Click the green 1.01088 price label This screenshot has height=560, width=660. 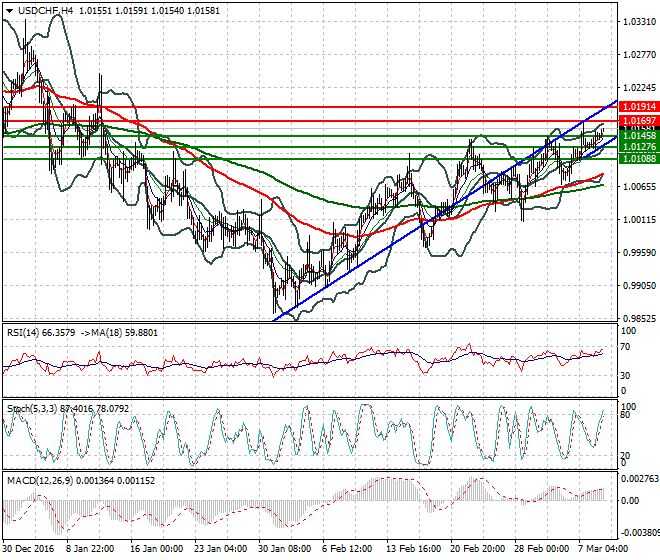[x=639, y=158]
